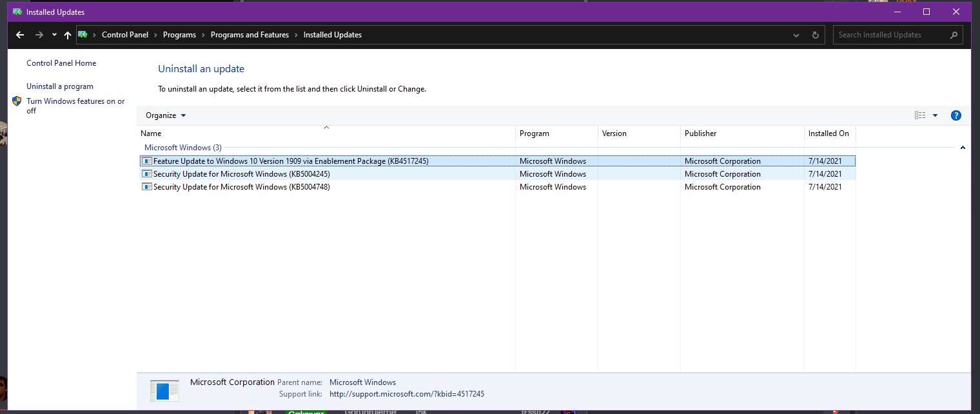Click the Program cell of KB5004245
The width and height of the screenshot is (980, 414).
553,174
